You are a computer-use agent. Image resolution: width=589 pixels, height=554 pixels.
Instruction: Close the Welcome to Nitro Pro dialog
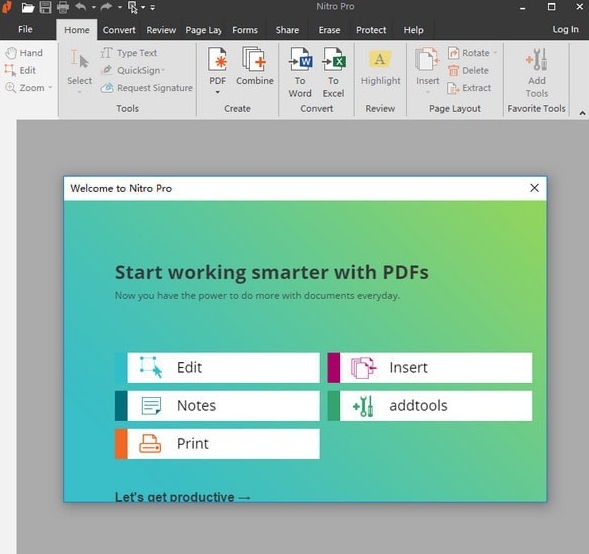tap(535, 188)
